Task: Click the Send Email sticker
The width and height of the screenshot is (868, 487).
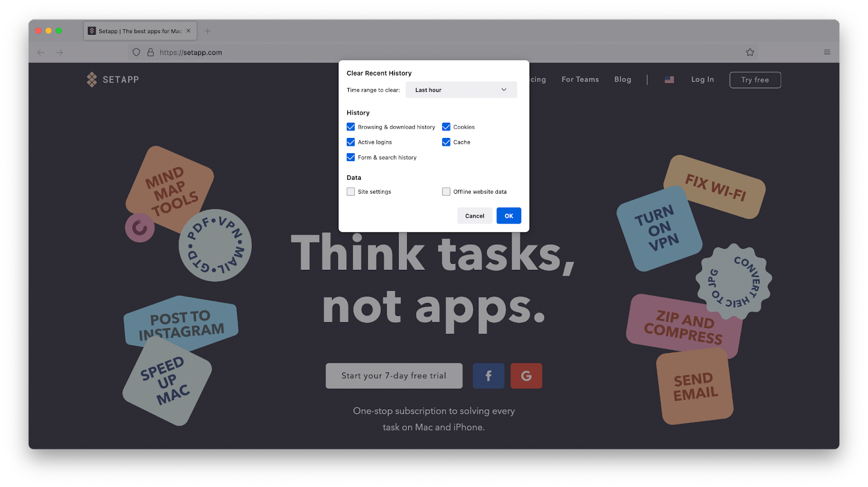Action: tap(695, 386)
